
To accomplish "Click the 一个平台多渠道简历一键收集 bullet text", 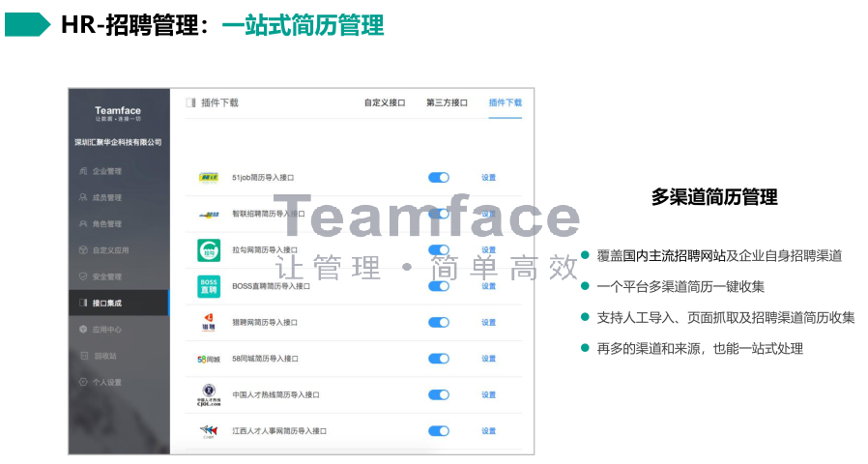I will click(680, 286).
